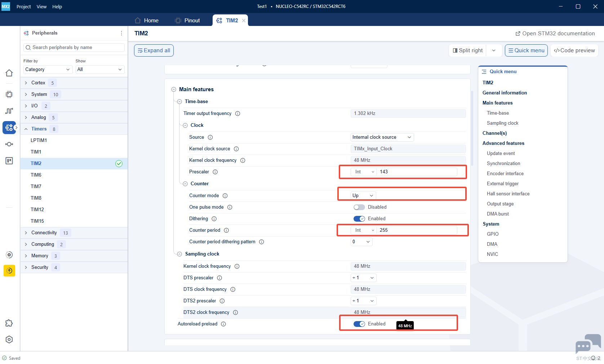The height and width of the screenshot is (364, 604).
Task: Open the Counter mode dropdown
Action: (363, 195)
